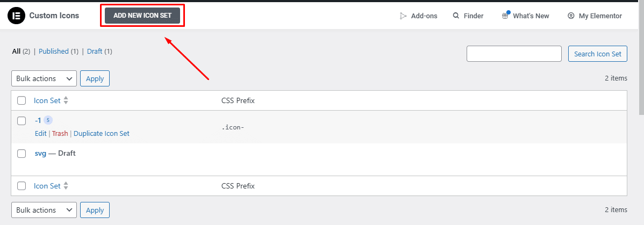This screenshot has height=225, width=644.
Task: Click the My Elementor user icon
Action: [x=571, y=16]
